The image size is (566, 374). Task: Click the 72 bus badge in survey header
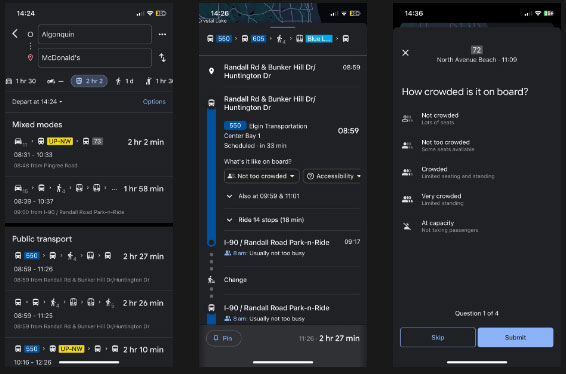tap(476, 50)
